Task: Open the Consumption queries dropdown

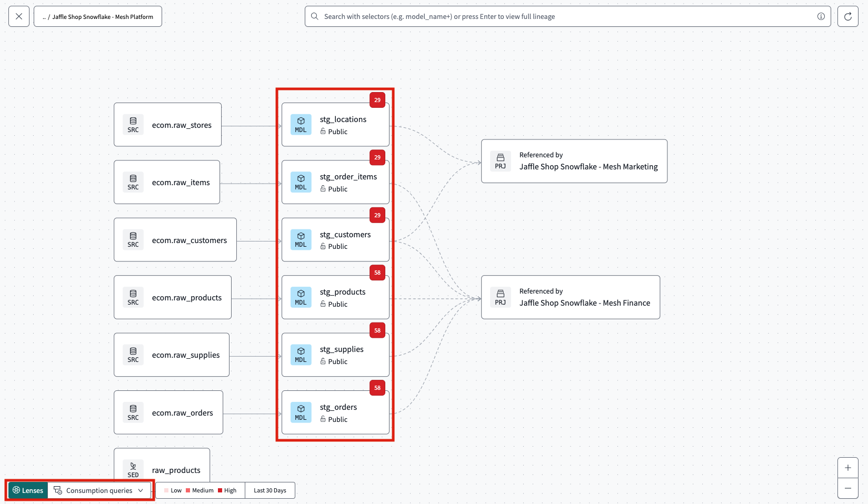Action: (x=99, y=490)
